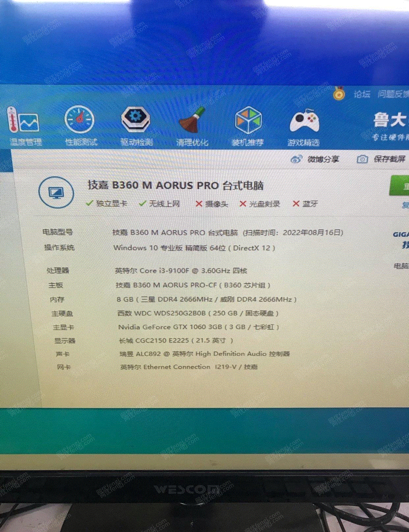
Task: Select the 处理器 row label
Action: [x=58, y=271]
